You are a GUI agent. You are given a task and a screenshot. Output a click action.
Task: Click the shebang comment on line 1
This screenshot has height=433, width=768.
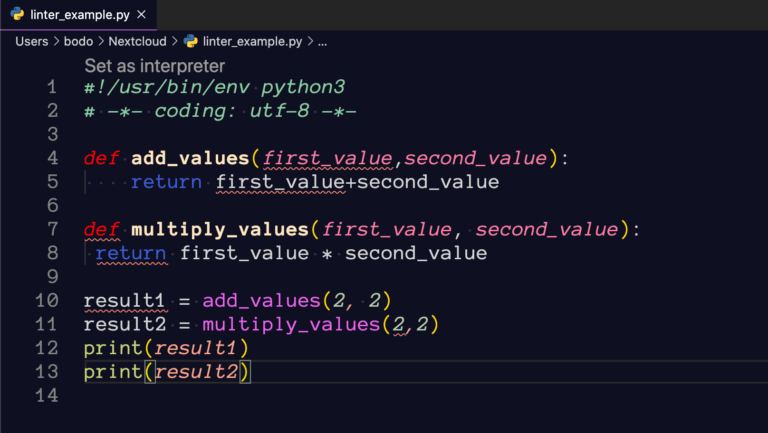click(215, 87)
